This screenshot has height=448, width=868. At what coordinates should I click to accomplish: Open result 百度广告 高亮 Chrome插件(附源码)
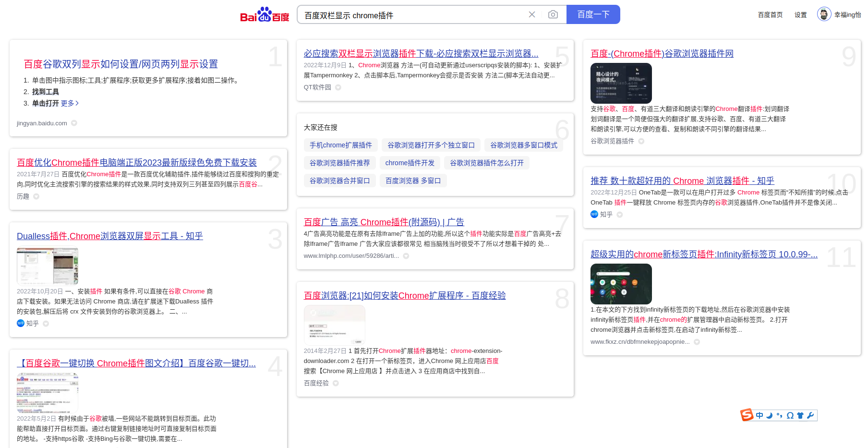pyautogui.click(x=384, y=222)
